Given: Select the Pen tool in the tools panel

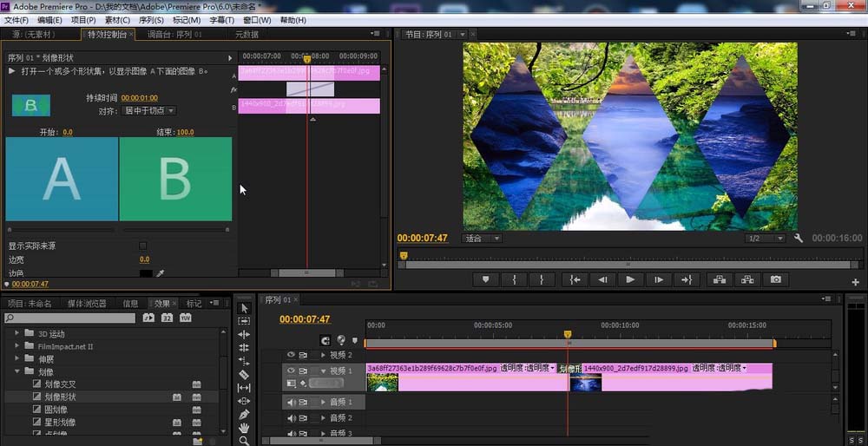Looking at the screenshot, I should click(244, 415).
